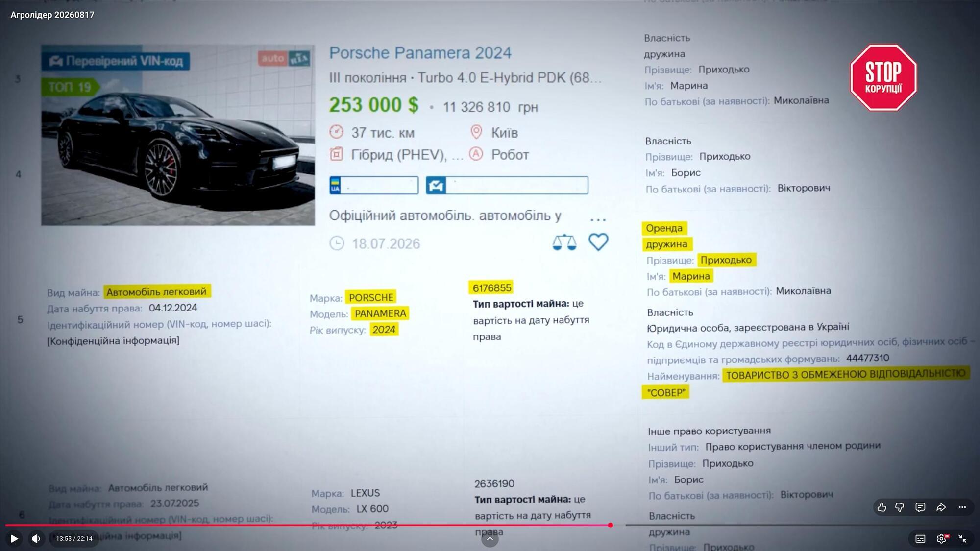Screen dimensions: 980x551
Task: Click the registry code 44477310
Action: pyautogui.click(x=867, y=358)
